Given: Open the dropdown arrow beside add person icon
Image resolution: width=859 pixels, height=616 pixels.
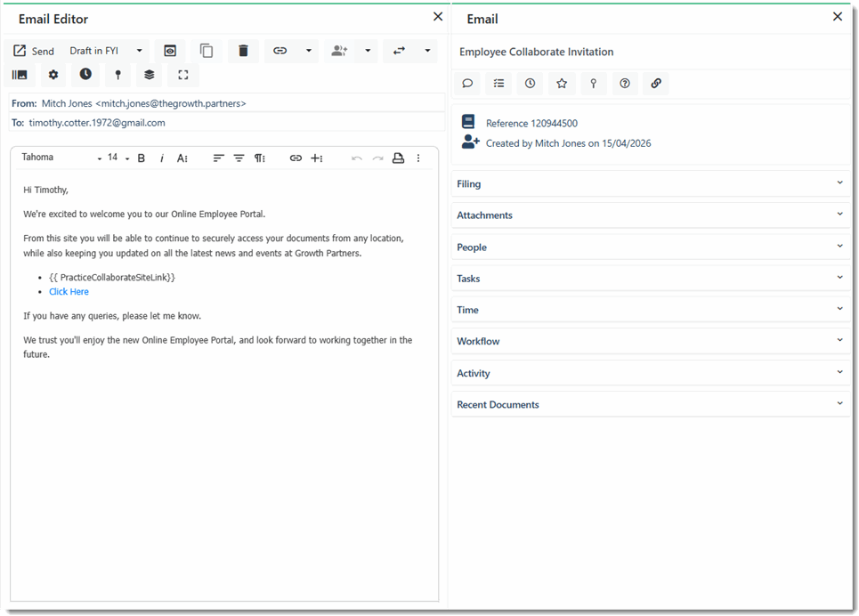Looking at the screenshot, I should (x=368, y=51).
